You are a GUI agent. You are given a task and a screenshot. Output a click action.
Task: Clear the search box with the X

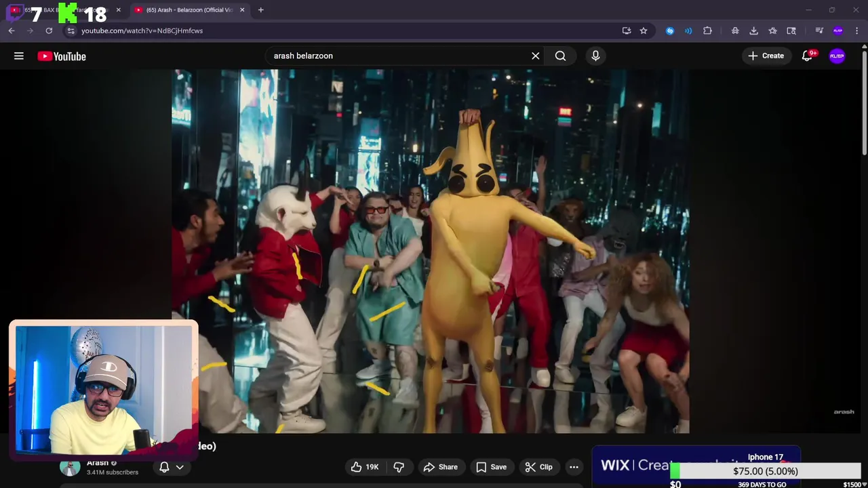(536, 56)
